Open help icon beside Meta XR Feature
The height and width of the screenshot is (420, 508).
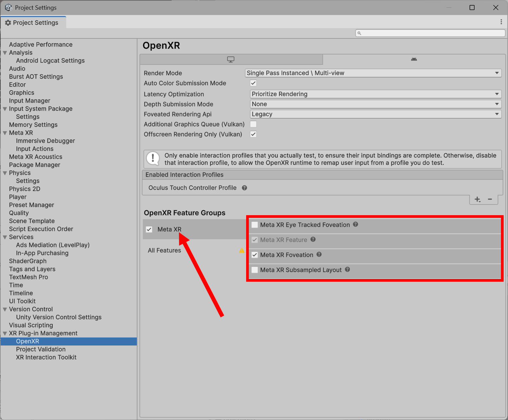coord(313,239)
